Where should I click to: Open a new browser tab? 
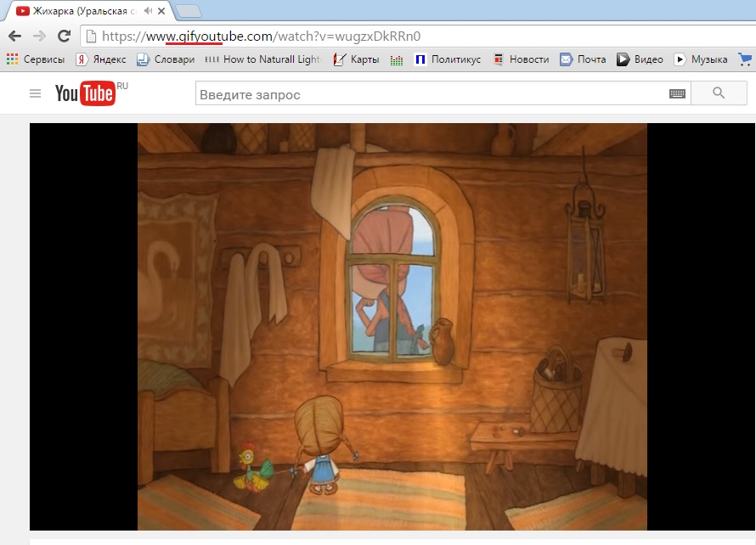(189, 12)
